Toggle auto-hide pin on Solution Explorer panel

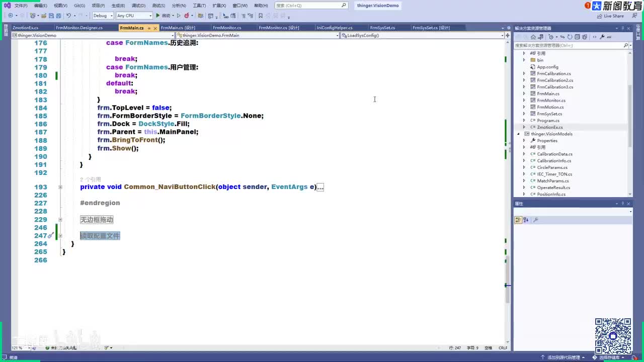[622, 28]
